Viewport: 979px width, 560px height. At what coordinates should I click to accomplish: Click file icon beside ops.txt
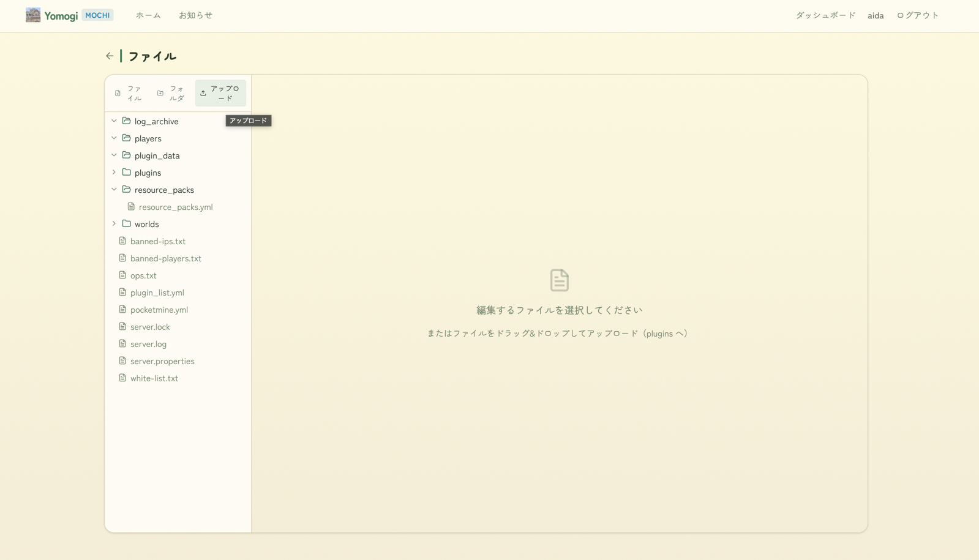tap(122, 275)
